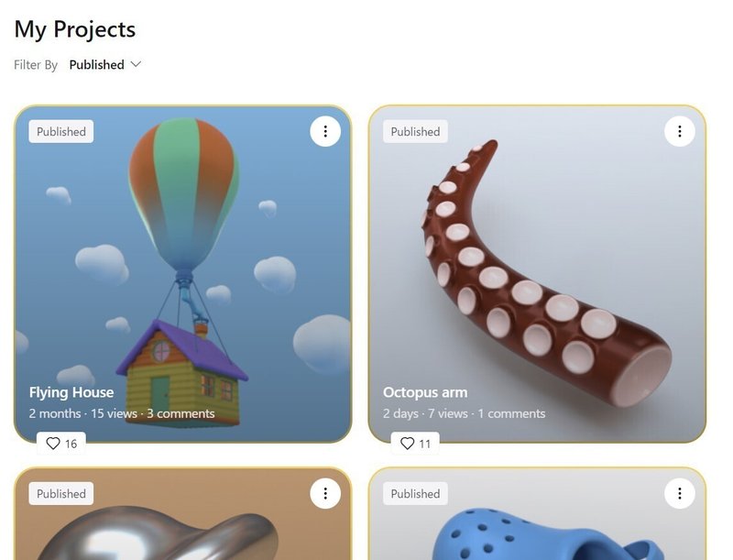Like the Octopus arm project heart icon

coord(407,443)
